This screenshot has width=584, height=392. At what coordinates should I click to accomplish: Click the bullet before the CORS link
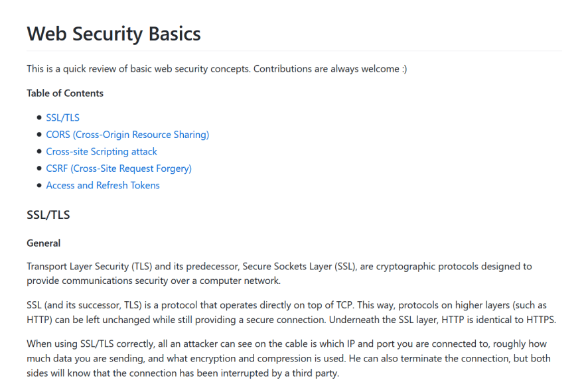(x=39, y=135)
